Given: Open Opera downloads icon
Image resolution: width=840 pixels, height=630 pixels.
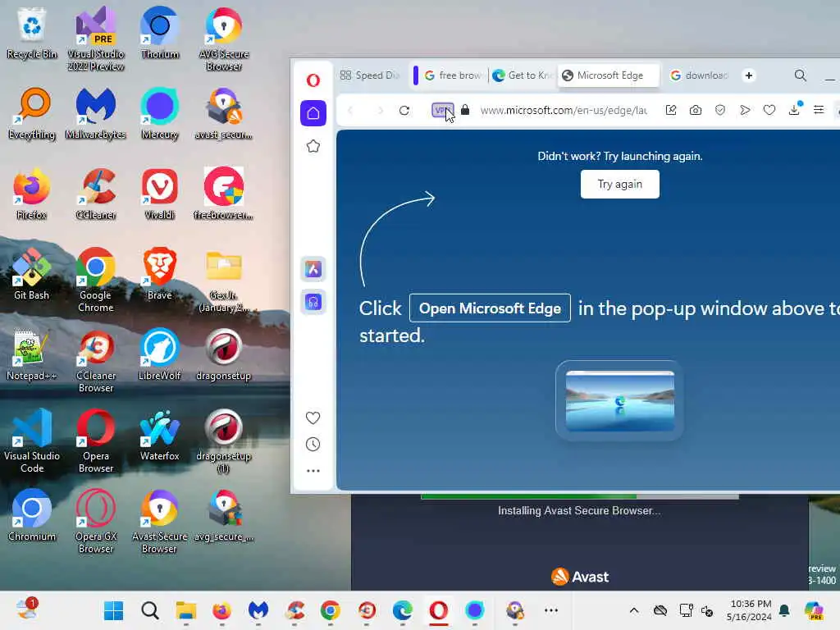Looking at the screenshot, I should coord(794,109).
